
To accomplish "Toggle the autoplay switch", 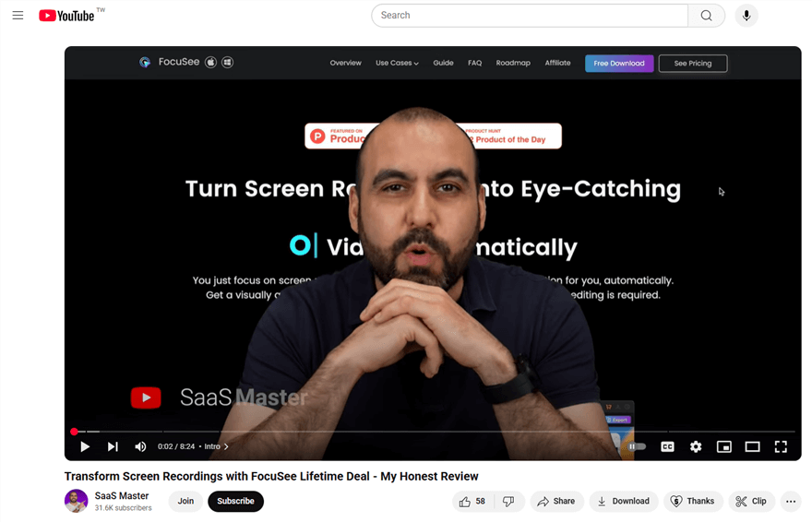I will [x=637, y=446].
